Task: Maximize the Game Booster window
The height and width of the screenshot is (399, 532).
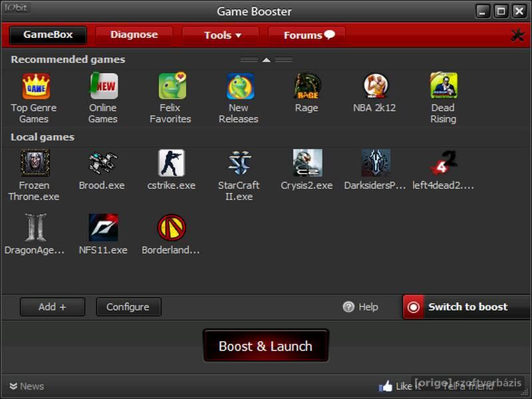Action: [x=501, y=11]
